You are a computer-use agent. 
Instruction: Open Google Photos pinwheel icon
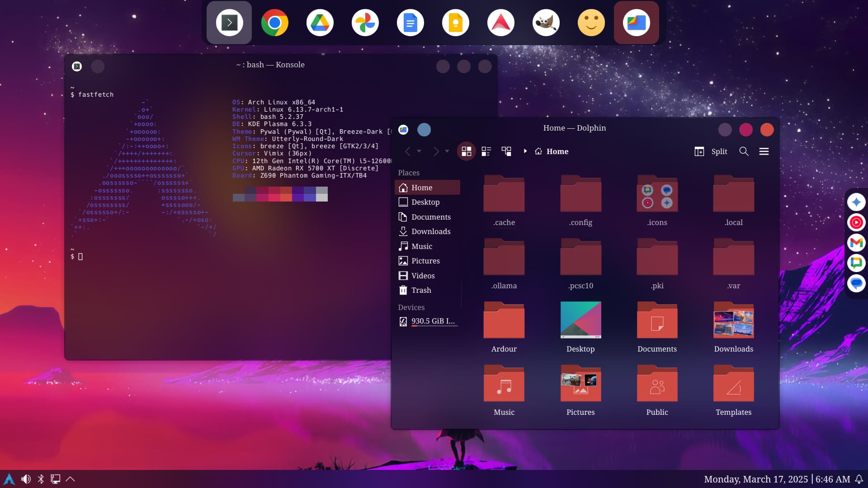click(365, 23)
